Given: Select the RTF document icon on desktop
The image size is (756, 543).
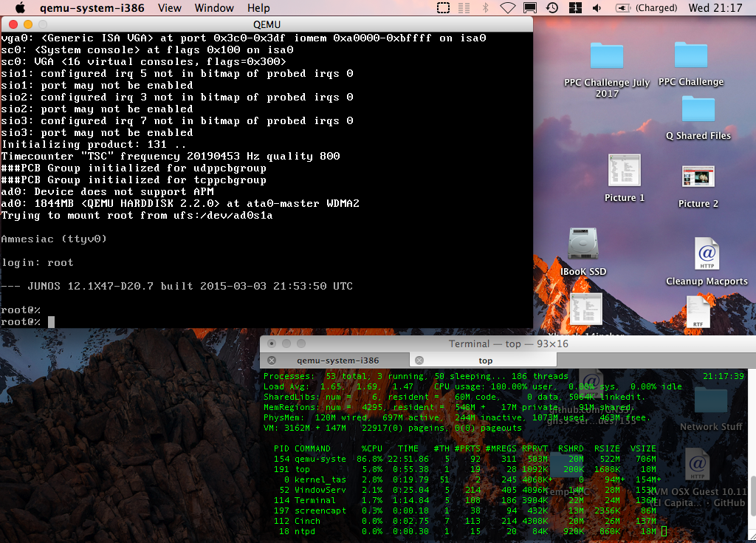Looking at the screenshot, I should point(698,312).
